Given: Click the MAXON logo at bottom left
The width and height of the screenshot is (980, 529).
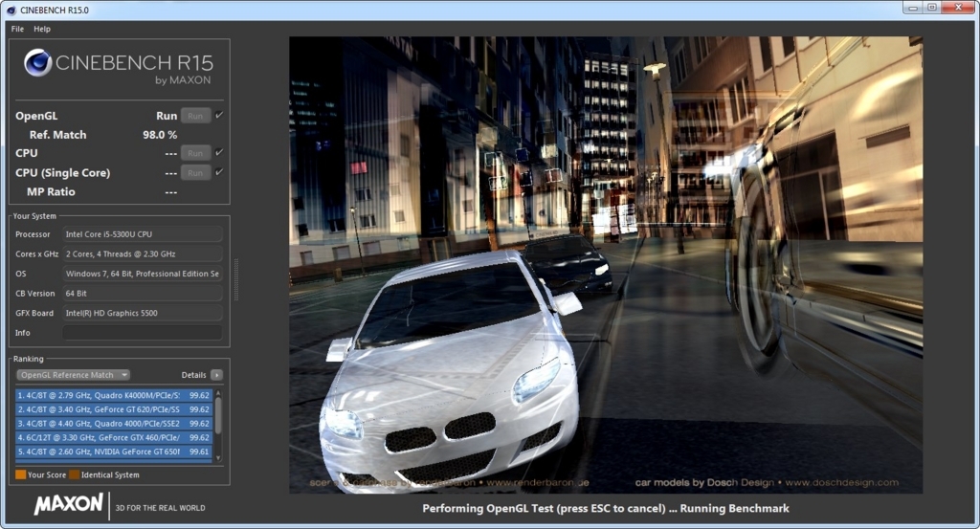Looking at the screenshot, I should (x=69, y=503).
